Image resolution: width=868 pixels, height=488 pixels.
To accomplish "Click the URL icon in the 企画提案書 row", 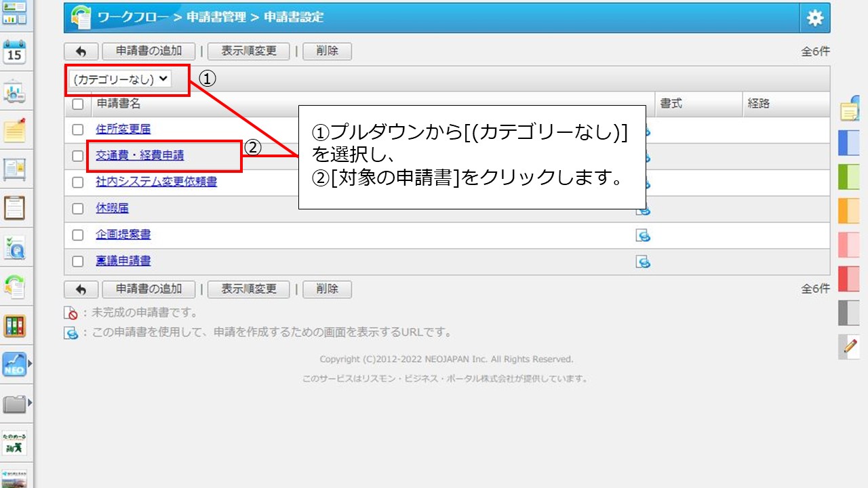I will click(643, 235).
